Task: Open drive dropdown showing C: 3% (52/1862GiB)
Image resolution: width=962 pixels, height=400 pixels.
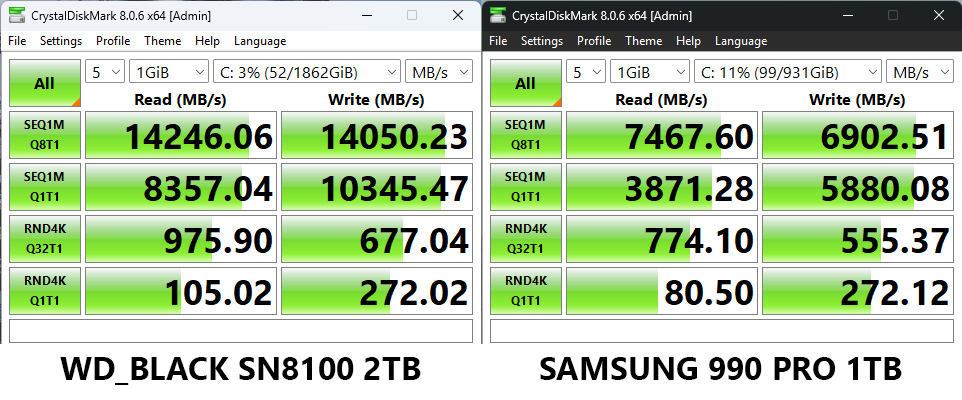Action: click(x=307, y=72)
